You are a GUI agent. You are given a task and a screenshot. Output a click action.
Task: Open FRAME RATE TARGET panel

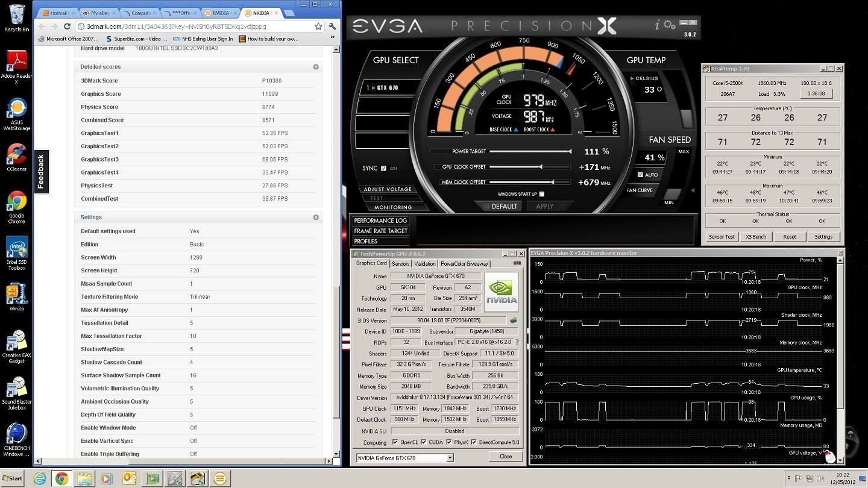380,231
